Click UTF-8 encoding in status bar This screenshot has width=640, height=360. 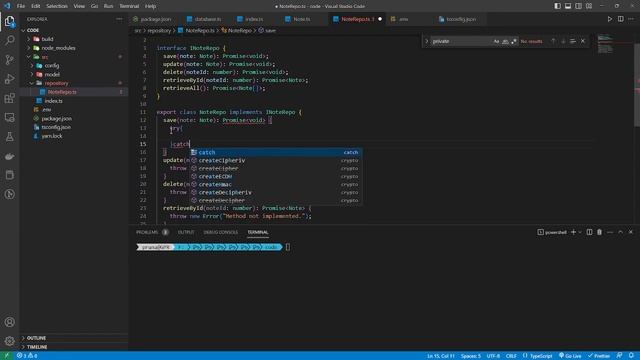(x=493, y=356)
